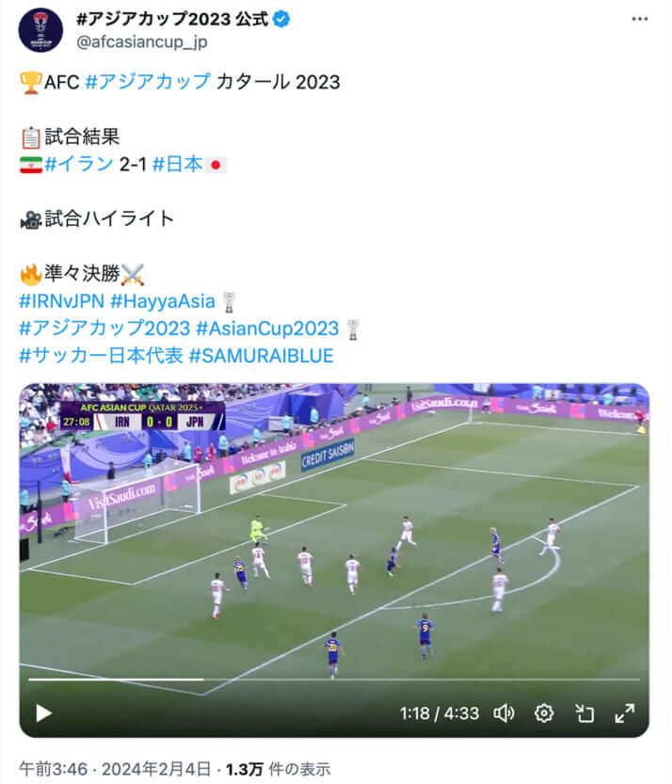Open the #IRNvJPN hashtag
This screenshot has height=784, width=672.
click(61, 301)
